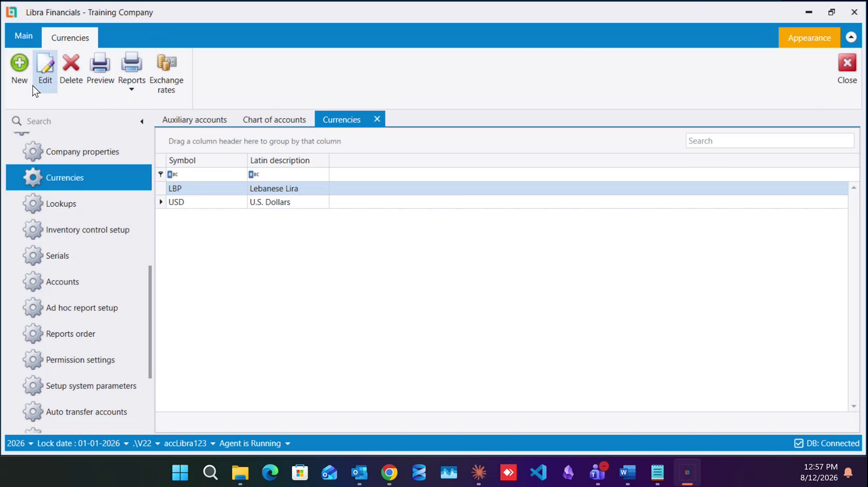The height and width of the screenshot is (487, 868).
Task: Open Microsoft Word from the taskbar
Action: tap(628, 472)
